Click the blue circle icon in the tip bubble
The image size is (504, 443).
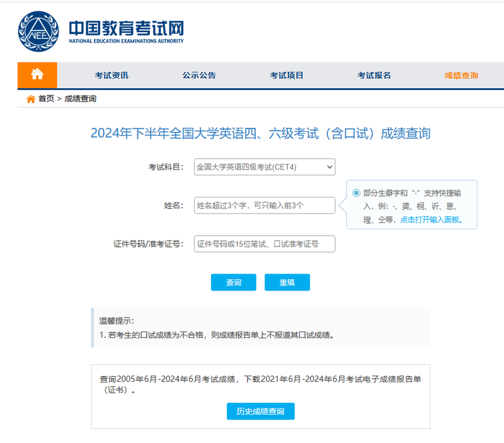(356, 193)
